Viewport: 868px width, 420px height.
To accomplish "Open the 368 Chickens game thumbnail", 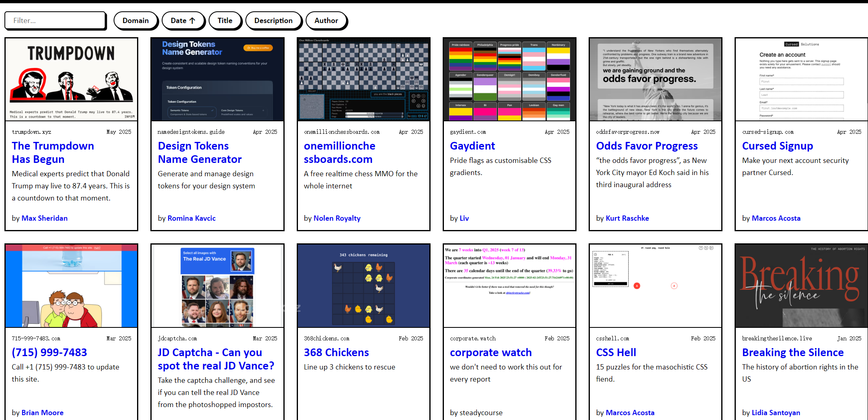I will 364,286.
